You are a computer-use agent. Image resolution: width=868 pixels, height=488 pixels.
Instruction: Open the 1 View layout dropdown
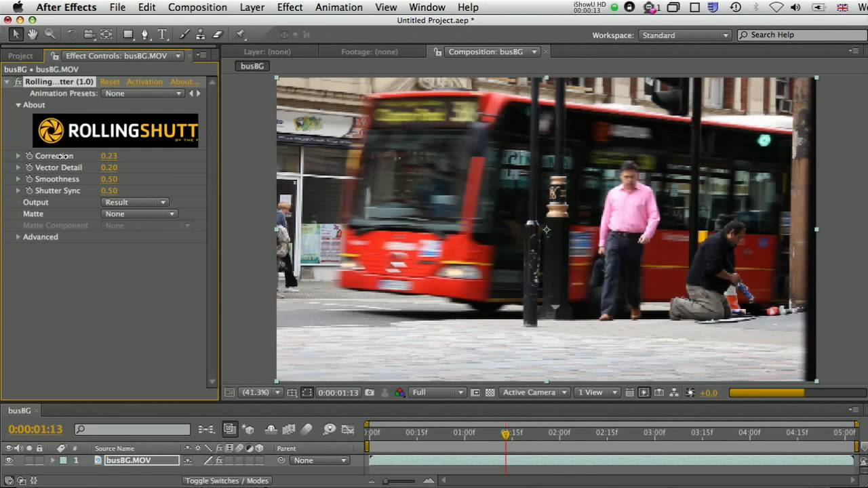[x=597, y=392]
